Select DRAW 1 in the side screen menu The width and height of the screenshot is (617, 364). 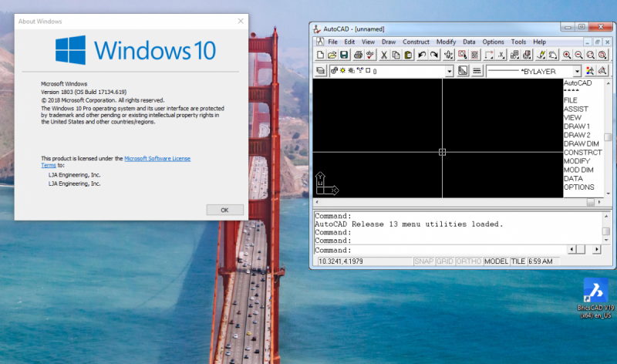coord(577,126)
